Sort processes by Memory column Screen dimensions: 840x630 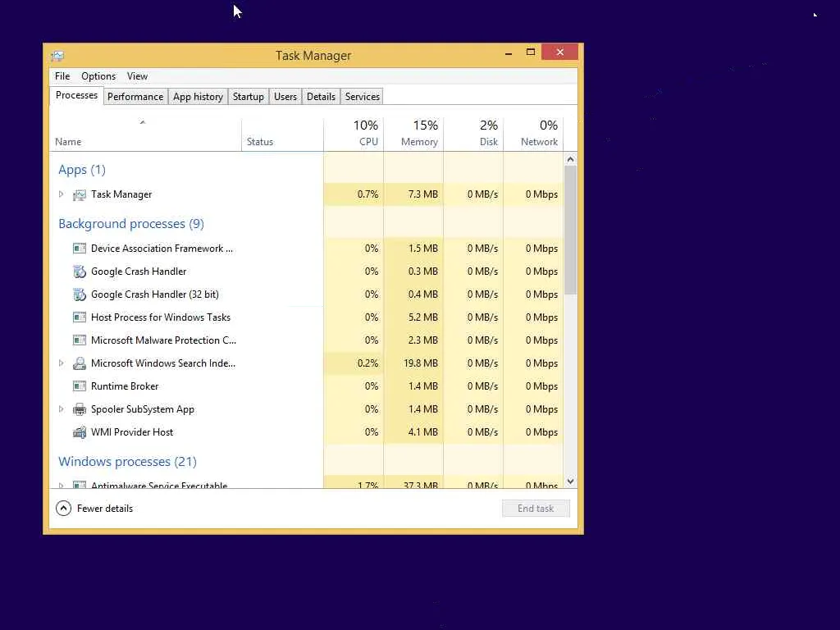(x=413, y=134)
